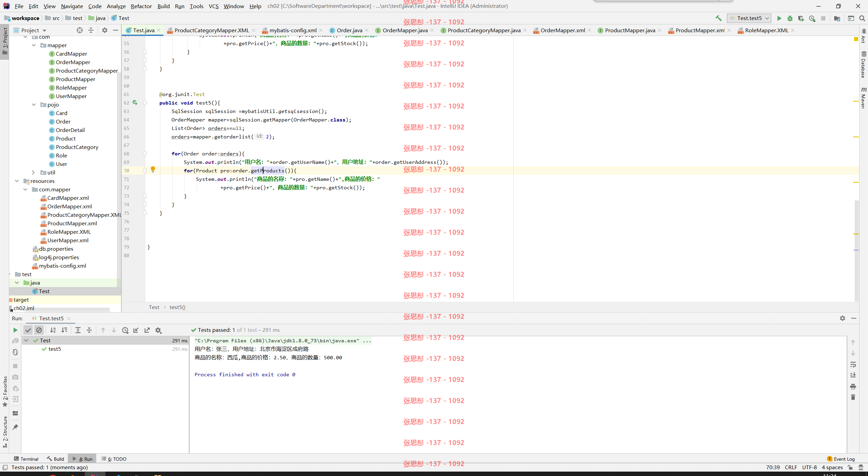
Task: Open Project panel settings gear
Action: (105, 30)
